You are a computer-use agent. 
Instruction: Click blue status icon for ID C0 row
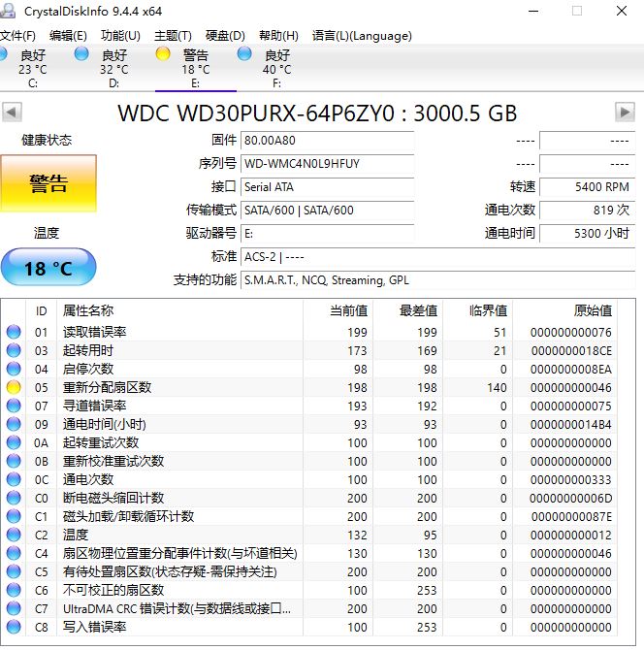pyautogui.click(x=14, y=498)
